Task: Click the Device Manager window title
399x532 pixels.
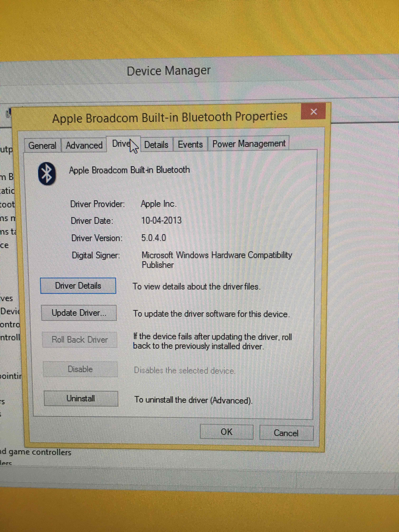Action: pyautogui.click(x=168, y=71)
